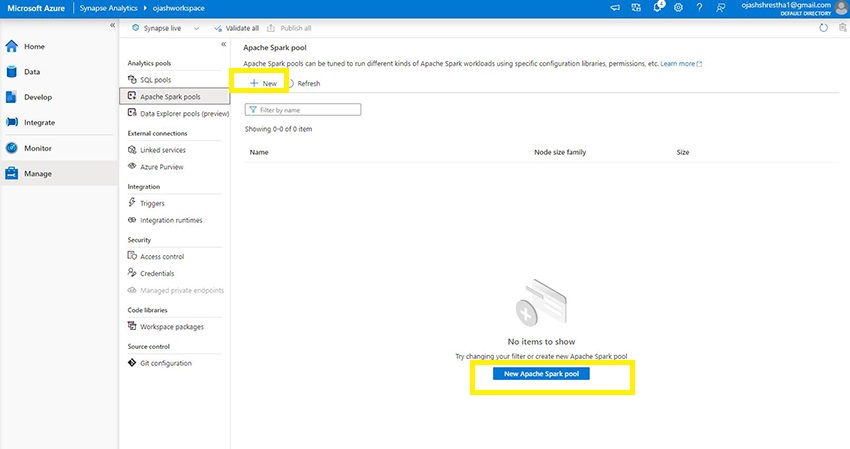Click the Filter by name field
Screen dimensions: 850x449
[x=302, y=110]
